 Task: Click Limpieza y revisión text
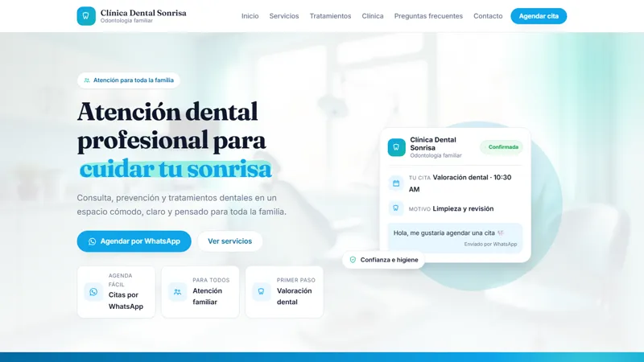pyautogui.click(x=464, y=208)
